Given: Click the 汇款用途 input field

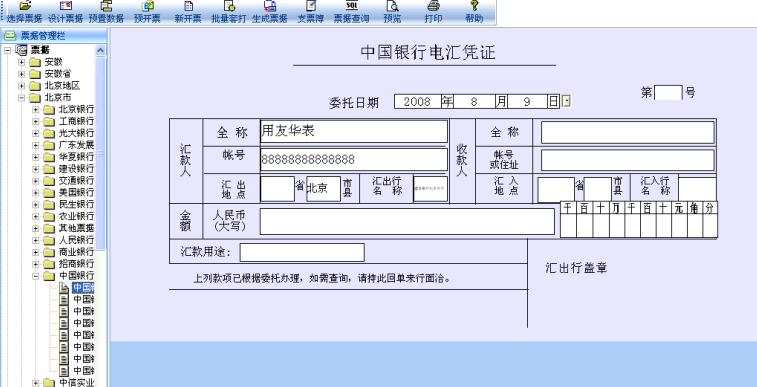Looking at the screenshot, I should [302, 252].
